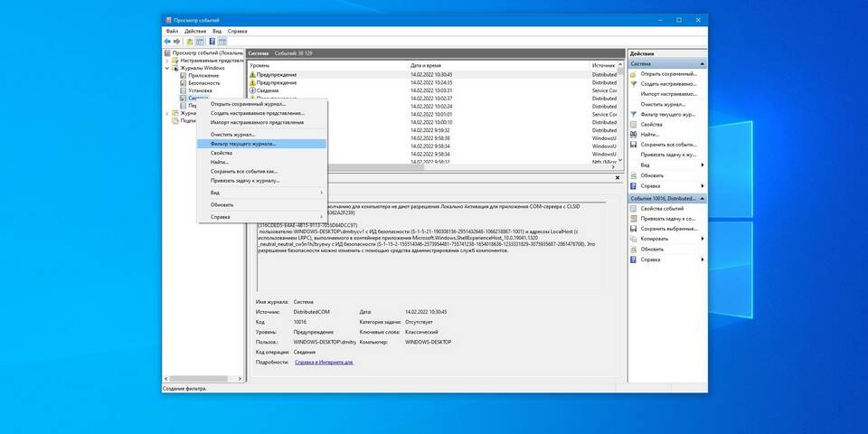The width and height of the screenshot is (868, 434).
Task: Open the Файл menu
Action: [x=172, y=32]
